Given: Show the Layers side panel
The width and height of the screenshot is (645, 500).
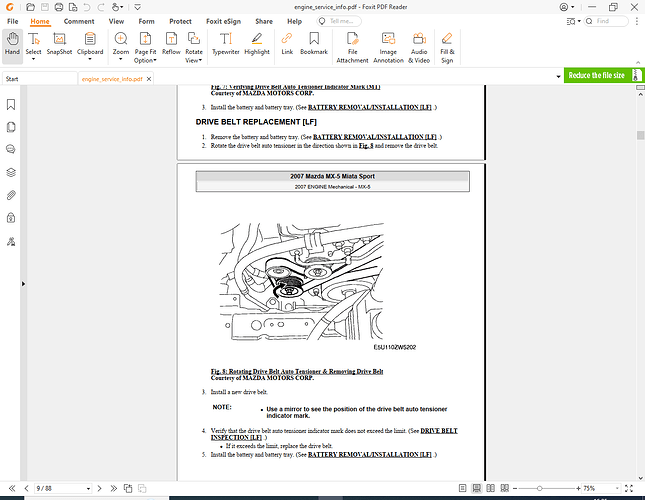Looking at the screenshot, I should coord(11,172).
